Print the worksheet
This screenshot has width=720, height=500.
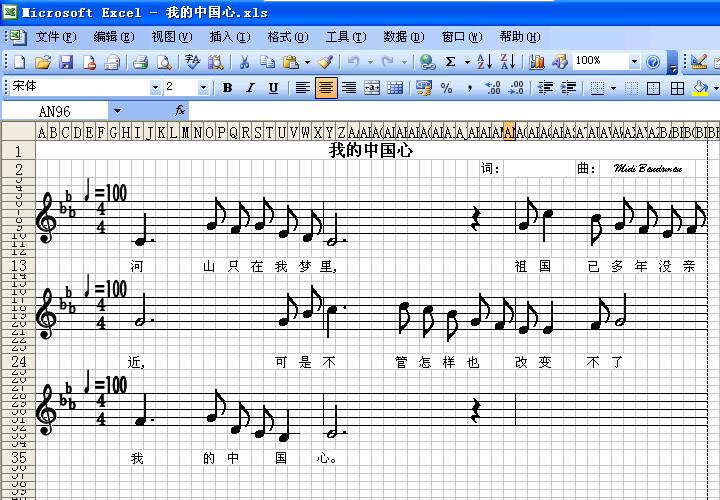(x=141, y=62)
